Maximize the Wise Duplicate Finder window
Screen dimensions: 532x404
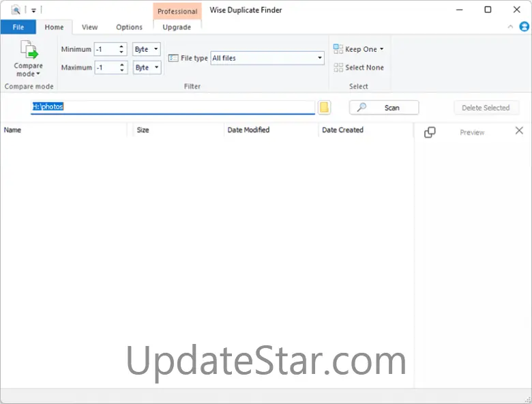pos(488,10)
